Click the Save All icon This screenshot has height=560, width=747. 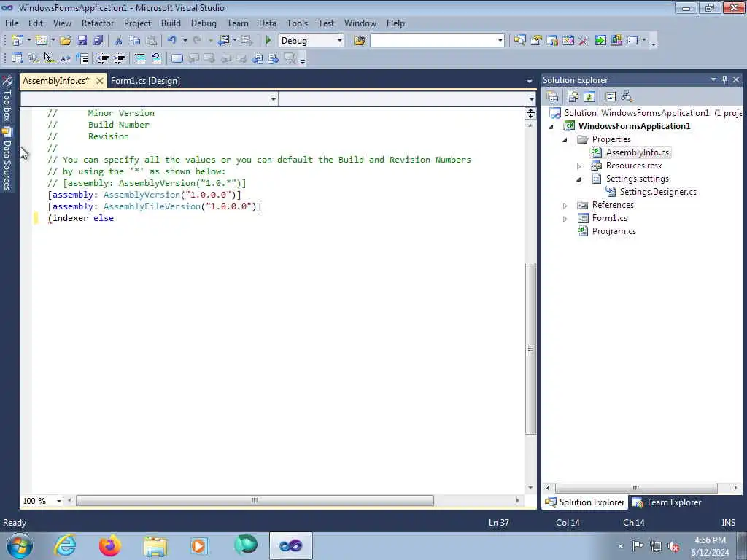[x=98, y=41]
